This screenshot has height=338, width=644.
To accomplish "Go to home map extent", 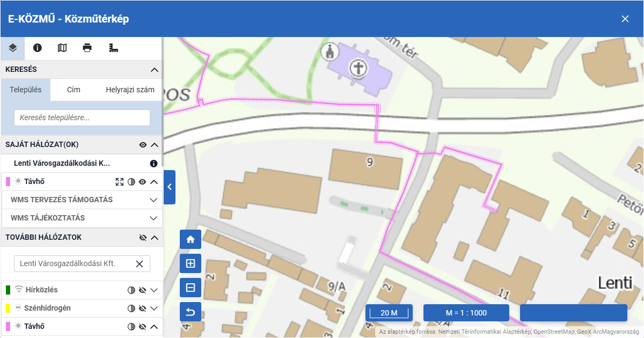I will [x=191, y=239].
